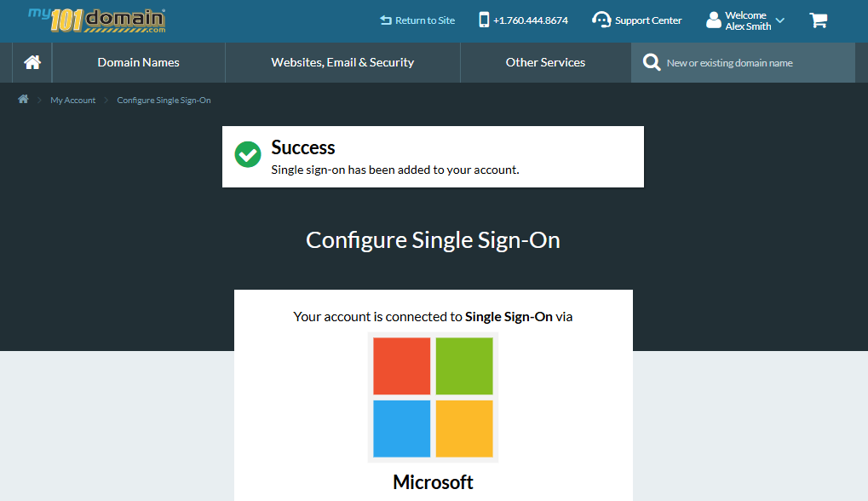
Task: Click the domain name search field
Action: (750, 61)
